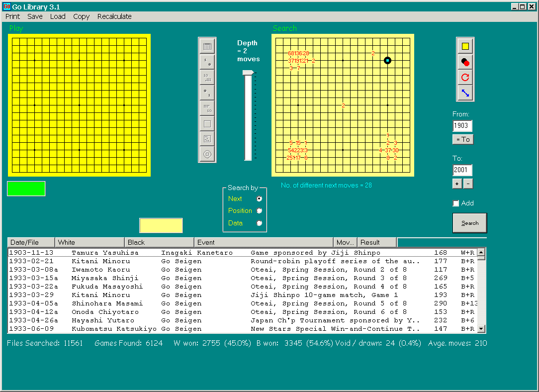Click the Search button
Screen dimensions: 539x392
pos(469,223)
